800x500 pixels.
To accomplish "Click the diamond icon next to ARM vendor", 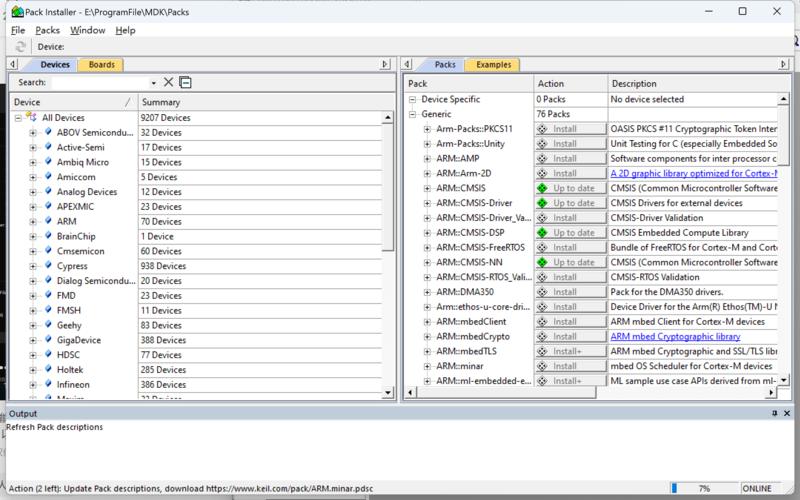I will (x=48, y=220).
